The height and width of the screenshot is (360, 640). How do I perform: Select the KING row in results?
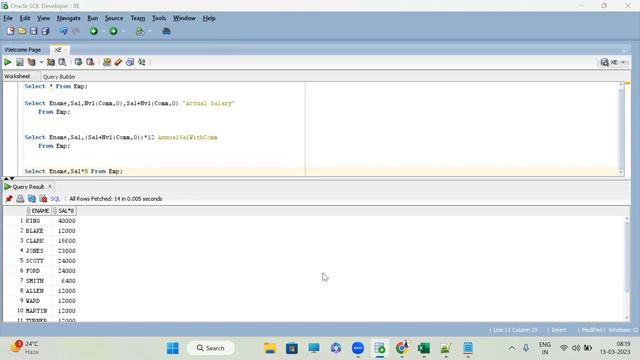pyautogui.click(x=40, y=221)
